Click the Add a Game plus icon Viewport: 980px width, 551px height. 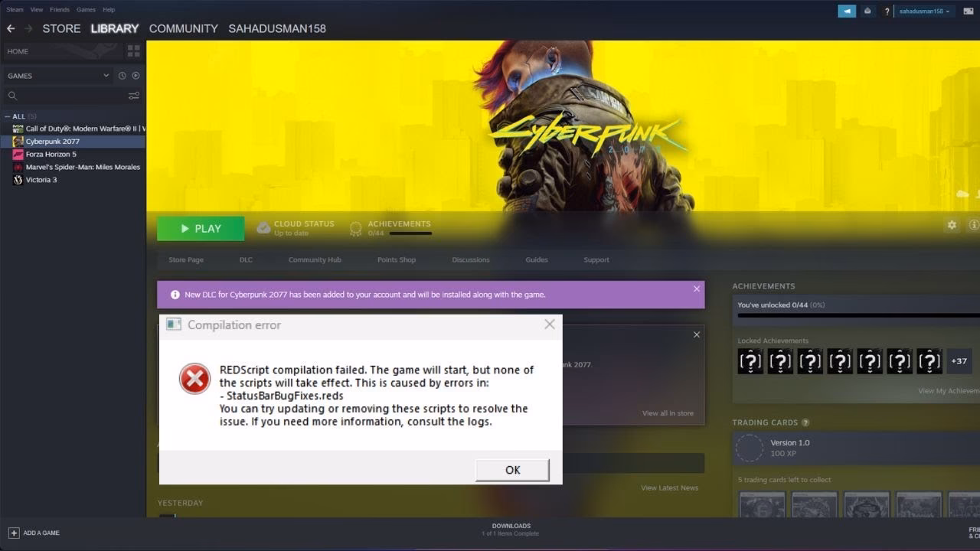point(14,533)
